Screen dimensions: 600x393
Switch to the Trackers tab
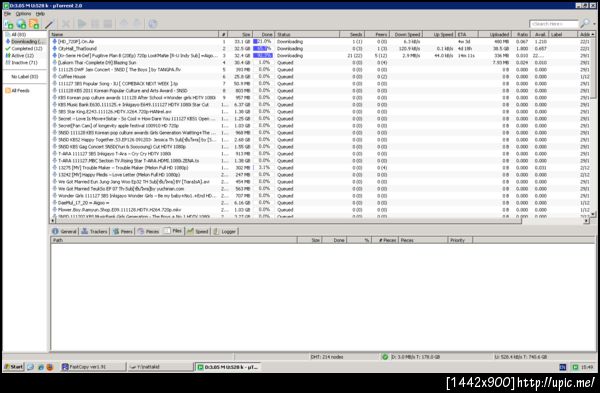point(95,232)
